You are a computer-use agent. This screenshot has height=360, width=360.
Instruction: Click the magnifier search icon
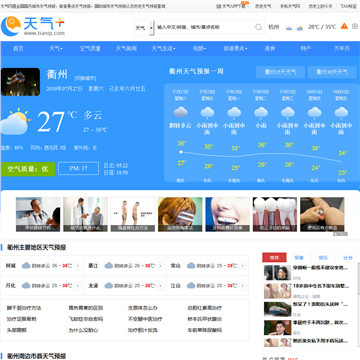(259, 27)
